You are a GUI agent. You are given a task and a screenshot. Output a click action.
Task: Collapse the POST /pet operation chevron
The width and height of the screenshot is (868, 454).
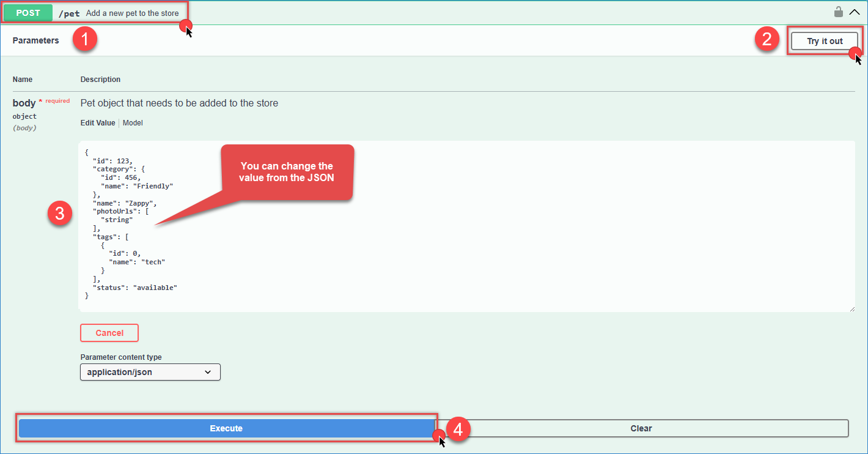click(x=855, y=12)
